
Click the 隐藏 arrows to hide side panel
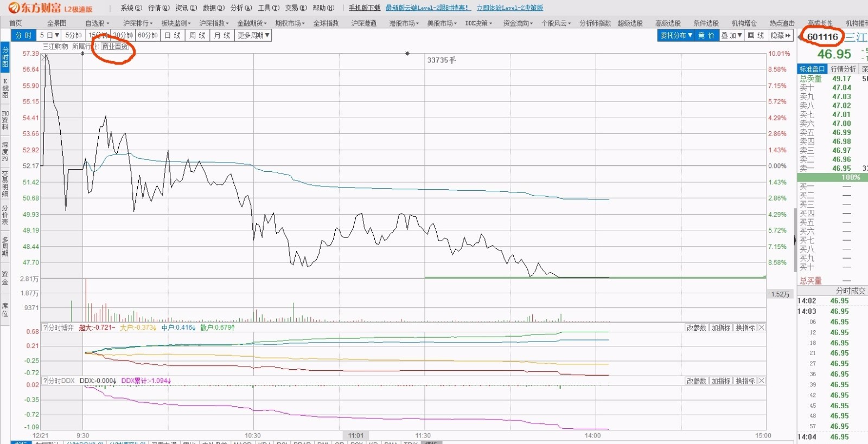pyautogui.click(x=781, y=35)
